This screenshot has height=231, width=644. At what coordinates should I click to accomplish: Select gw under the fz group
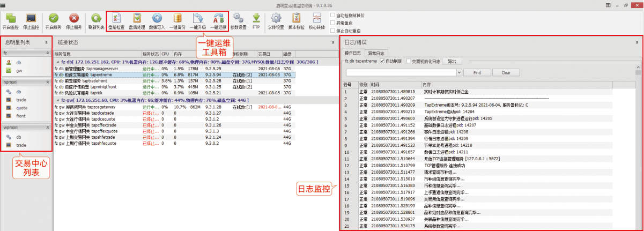pos(18,70)
